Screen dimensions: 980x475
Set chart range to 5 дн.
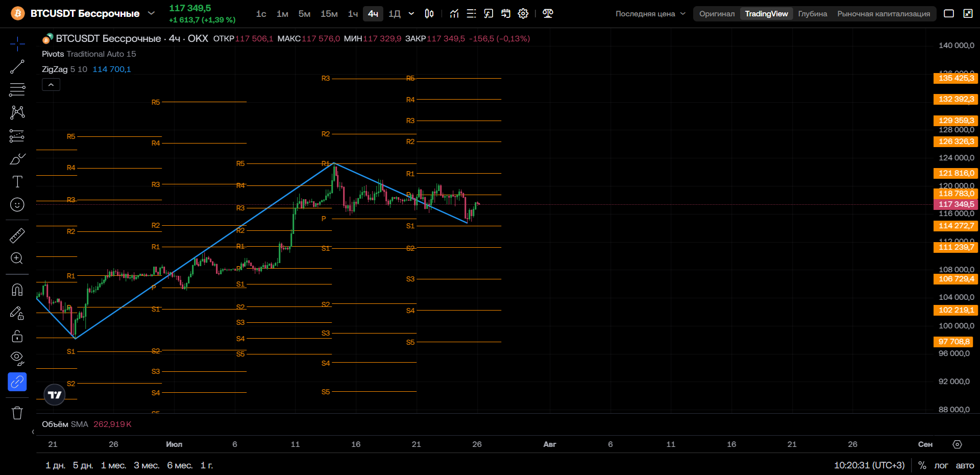(x=83, y=465)
